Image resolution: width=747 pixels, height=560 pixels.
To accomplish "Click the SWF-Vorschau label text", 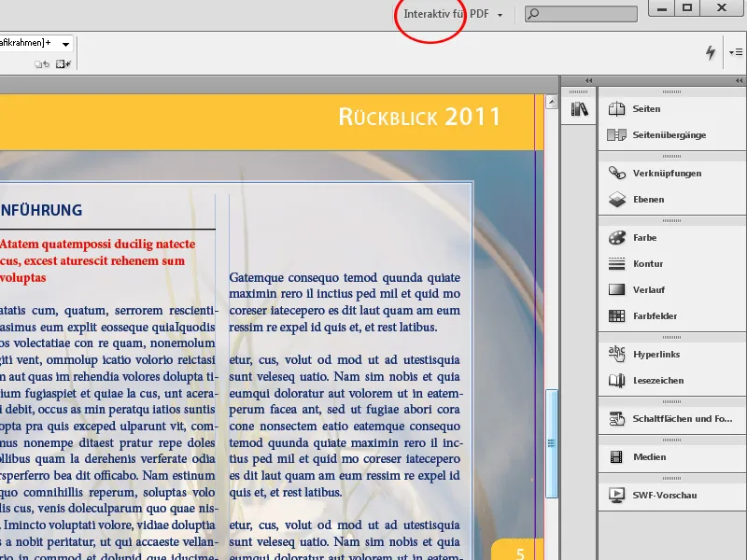I will (665, 496).
